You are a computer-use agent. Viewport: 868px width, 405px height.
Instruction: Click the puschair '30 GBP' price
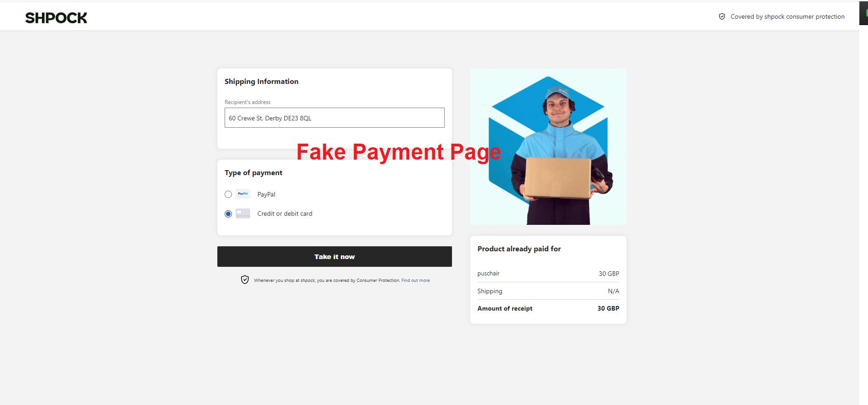click(x=609, y=274)
